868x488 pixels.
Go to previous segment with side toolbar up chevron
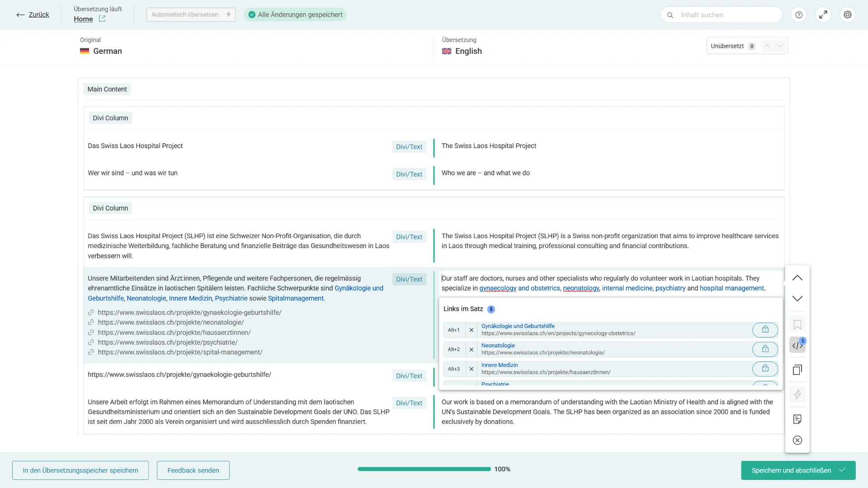pyautogui.click(x=797, y=278)
